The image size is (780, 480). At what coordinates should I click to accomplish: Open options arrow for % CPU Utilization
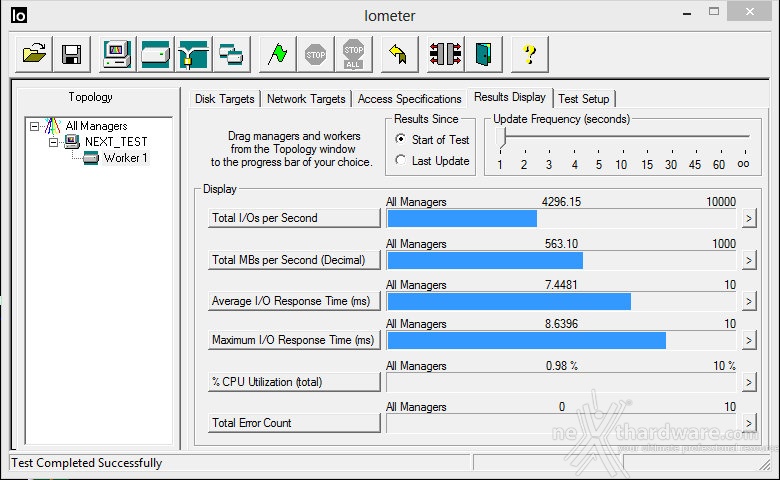coord(749,382)
